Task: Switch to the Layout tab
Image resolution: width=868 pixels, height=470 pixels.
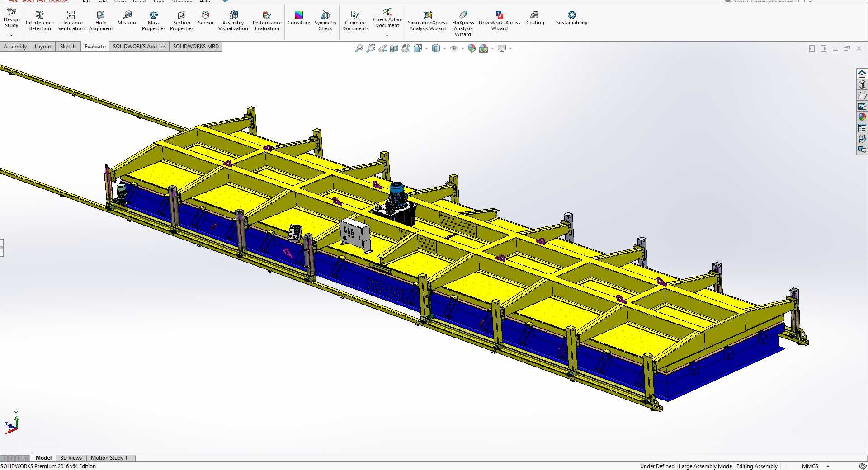Action: tap(43, 47)
